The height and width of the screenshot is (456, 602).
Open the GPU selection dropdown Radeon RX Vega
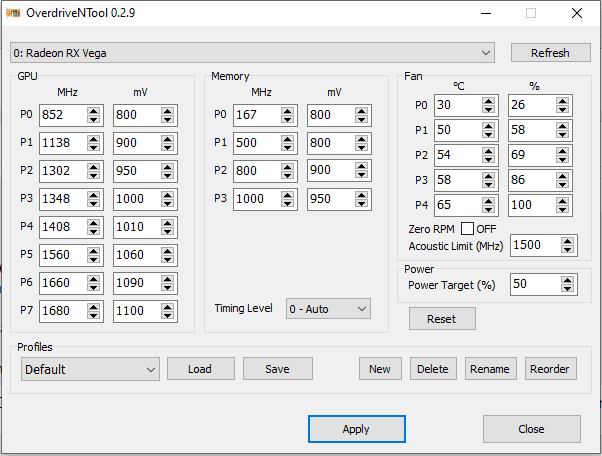tap(252, 53)
